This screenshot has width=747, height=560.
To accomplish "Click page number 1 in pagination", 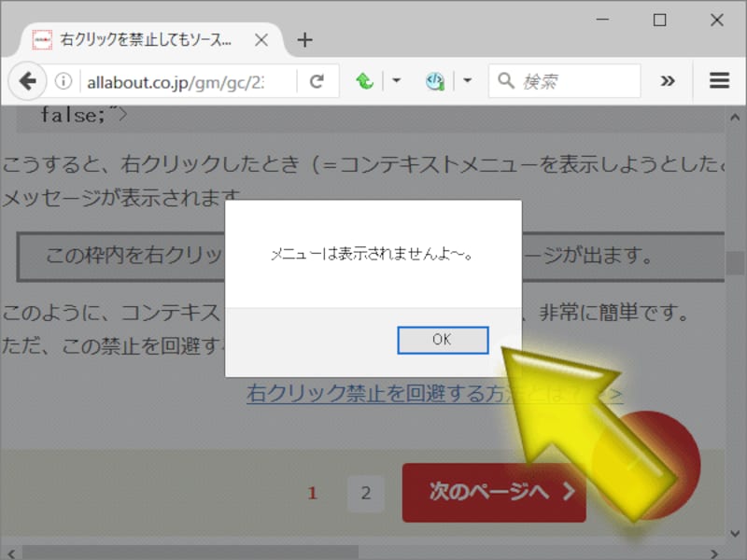I will coord(313,494).
